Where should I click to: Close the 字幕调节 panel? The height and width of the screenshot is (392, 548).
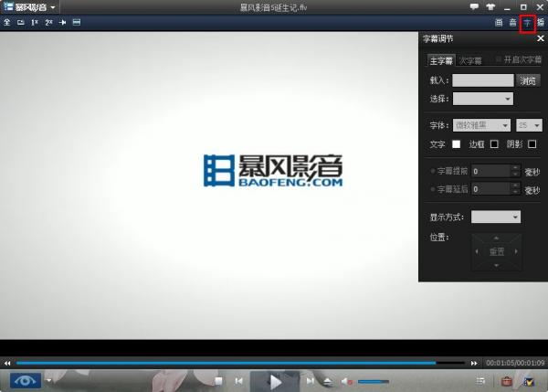coord(541,38)
